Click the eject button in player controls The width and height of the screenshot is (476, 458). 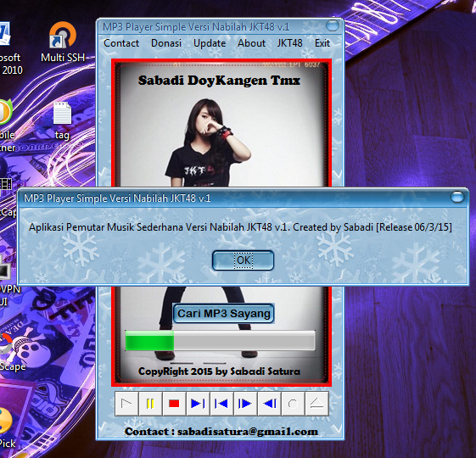click(316, 404)
